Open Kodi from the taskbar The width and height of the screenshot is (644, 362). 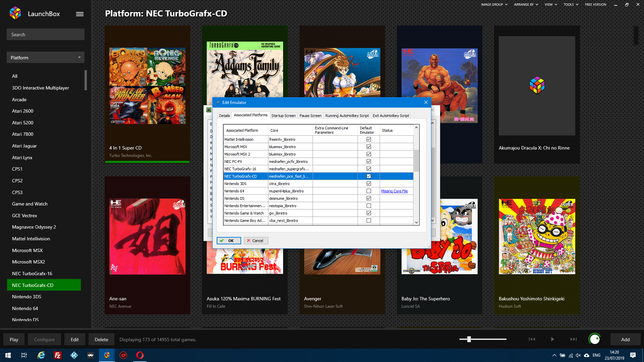(74, 355)
